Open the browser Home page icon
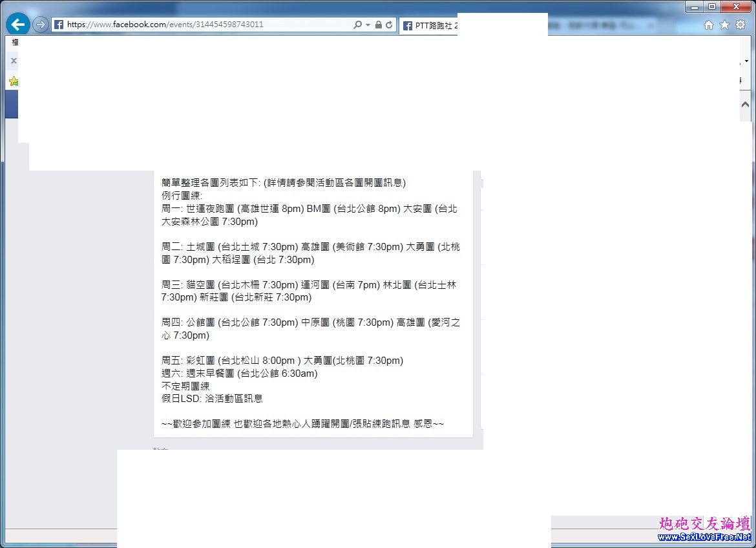 pos(709,25)
